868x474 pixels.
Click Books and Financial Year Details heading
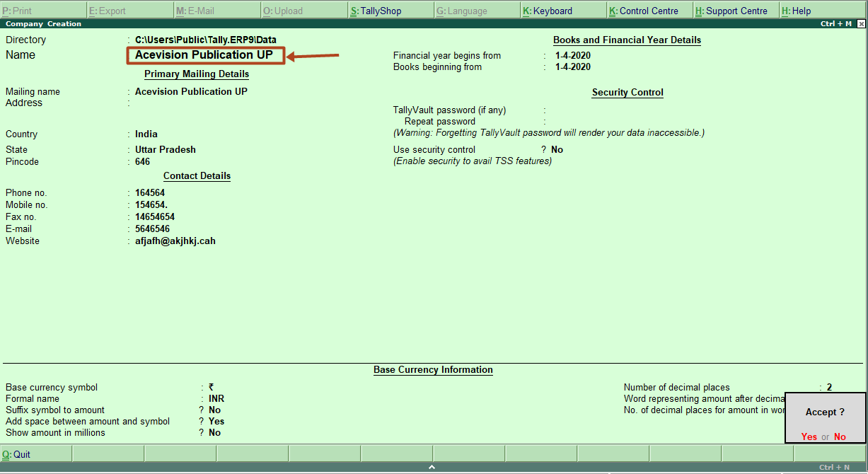pos(627,40)
